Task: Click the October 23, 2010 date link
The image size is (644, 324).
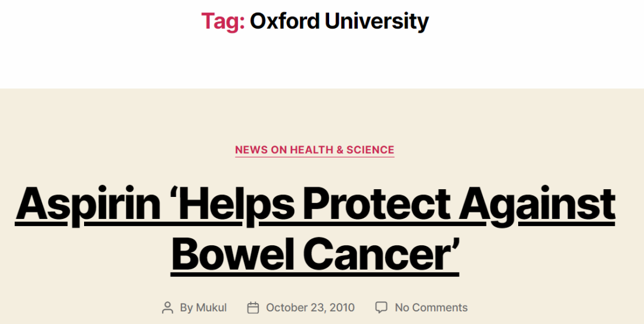Action: tap(310, 308)
